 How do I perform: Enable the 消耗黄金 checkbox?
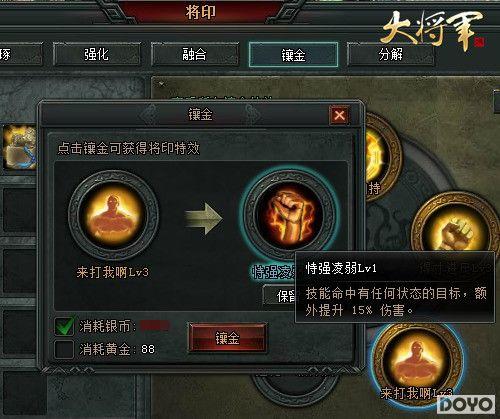point(64,349)
